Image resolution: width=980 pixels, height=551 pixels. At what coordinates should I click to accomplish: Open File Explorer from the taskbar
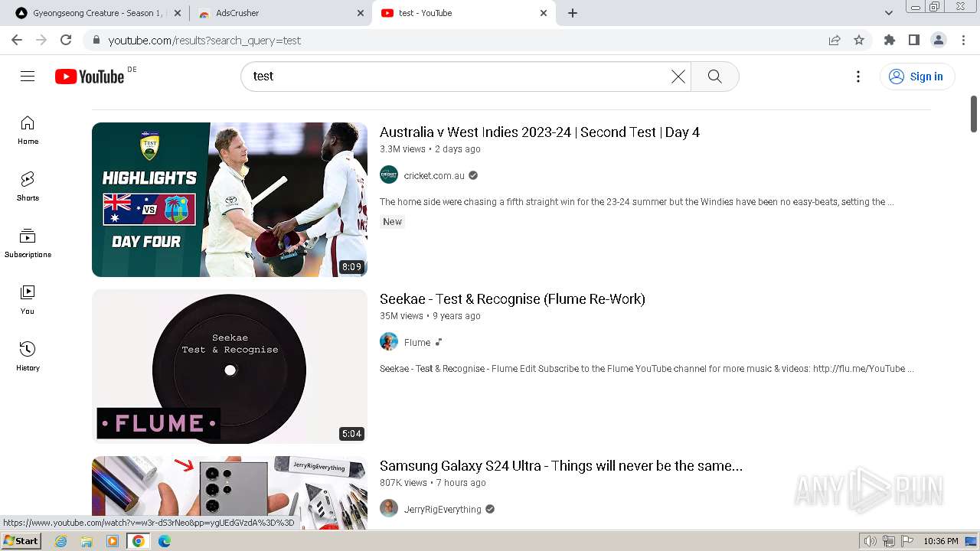point(87,541)
